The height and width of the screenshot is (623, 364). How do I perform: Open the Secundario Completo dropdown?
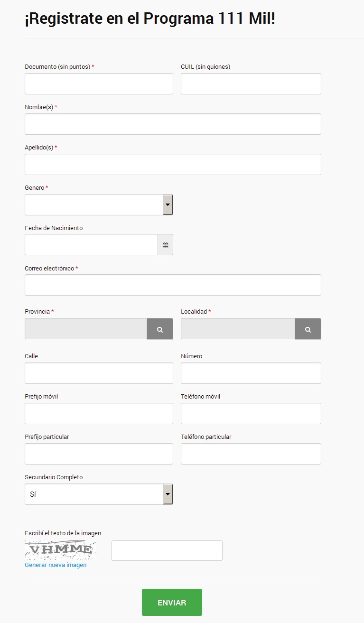tap(99, 494)
